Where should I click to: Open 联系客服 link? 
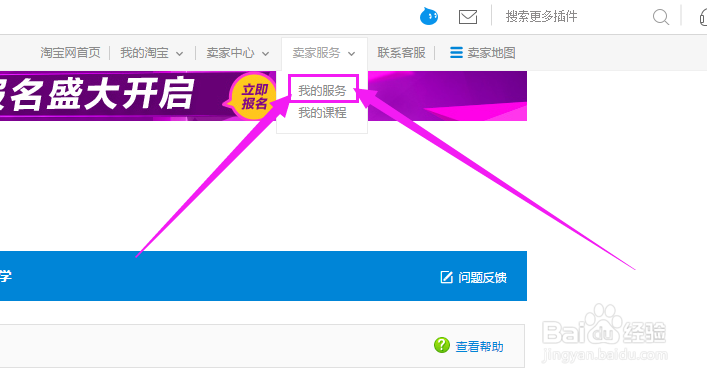coord(401,53)
